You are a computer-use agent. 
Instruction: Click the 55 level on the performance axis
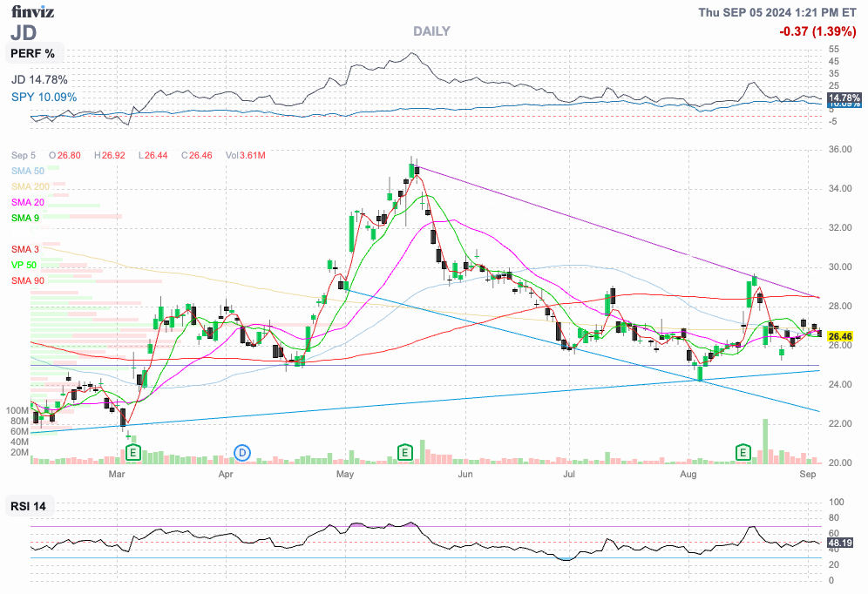(x=834, y=50)
